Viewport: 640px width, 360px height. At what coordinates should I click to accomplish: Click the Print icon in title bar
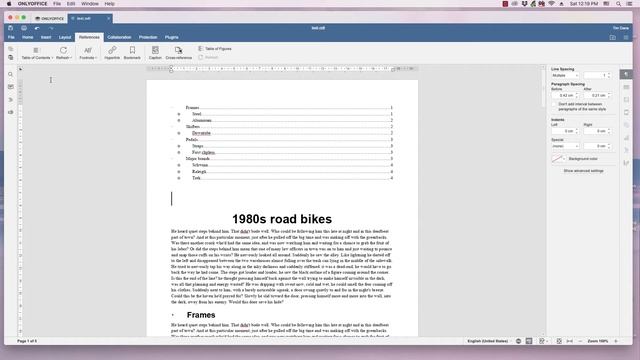(x=24, y=28)
